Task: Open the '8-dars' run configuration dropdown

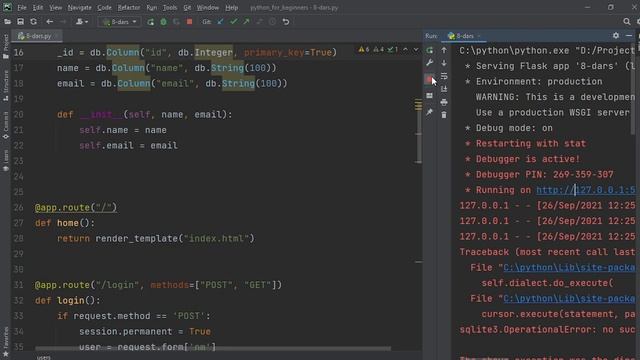Action: (119, 22)
